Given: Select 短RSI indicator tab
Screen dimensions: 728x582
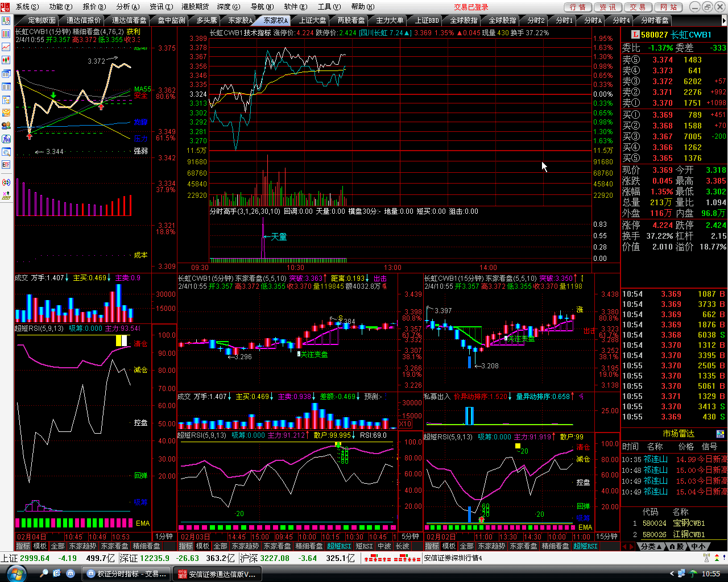Looking at the screenshot, I should coord(365,546).
